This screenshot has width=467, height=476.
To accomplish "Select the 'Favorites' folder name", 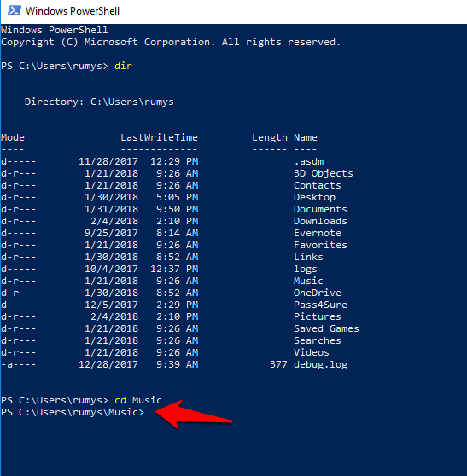I will [x=320, y=245].
